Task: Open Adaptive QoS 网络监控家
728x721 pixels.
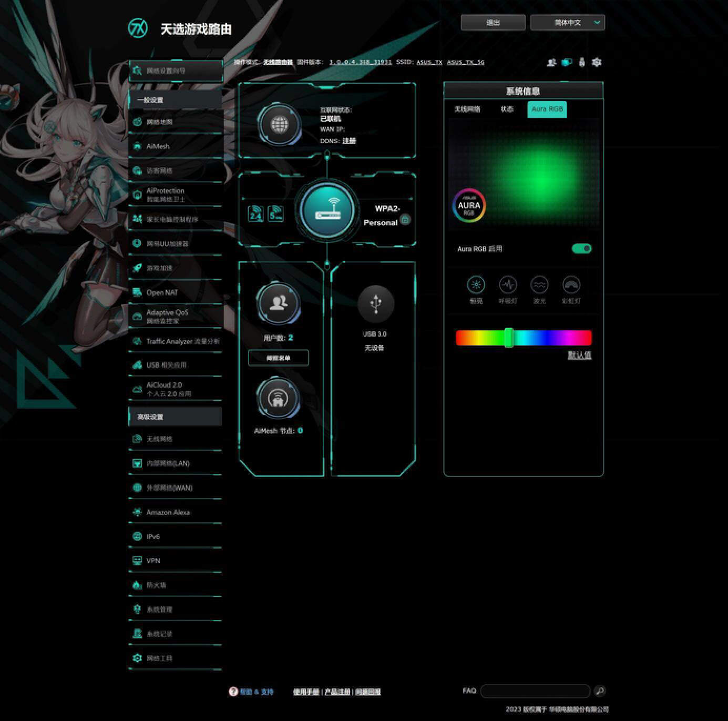Action: (176, 317)
